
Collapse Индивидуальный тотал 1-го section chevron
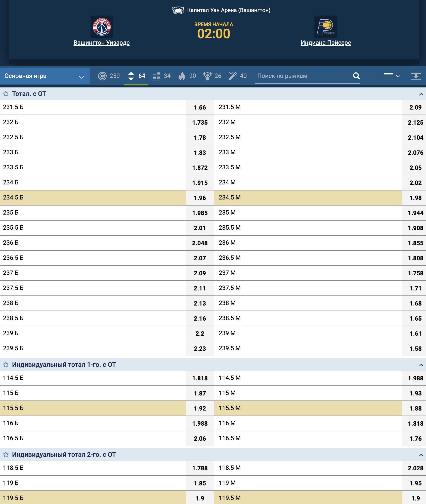[421, 365]
